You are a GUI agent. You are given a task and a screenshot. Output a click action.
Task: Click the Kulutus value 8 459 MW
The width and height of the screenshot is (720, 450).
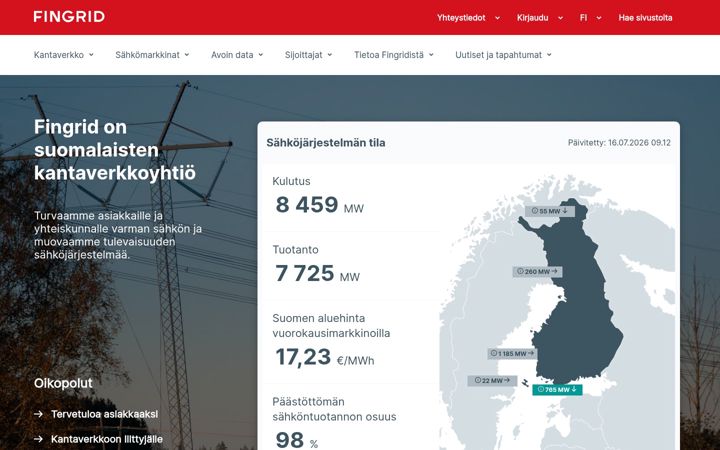pos(320,205)
